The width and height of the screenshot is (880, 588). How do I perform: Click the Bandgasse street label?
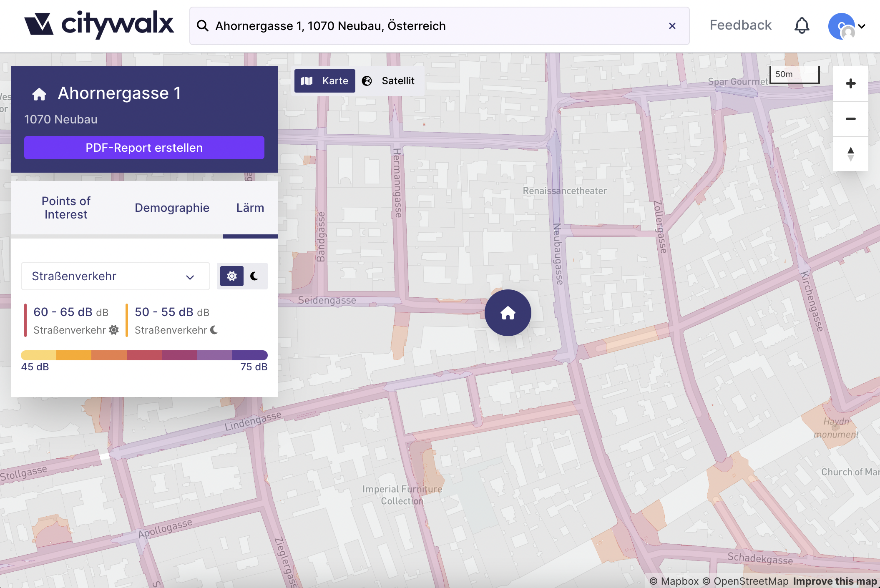coord(321,237)
